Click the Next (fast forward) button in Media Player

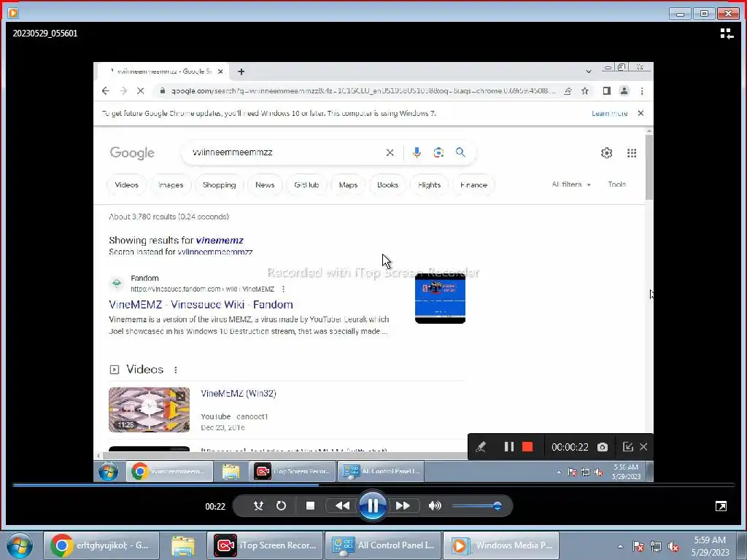(x=403, y=506)
